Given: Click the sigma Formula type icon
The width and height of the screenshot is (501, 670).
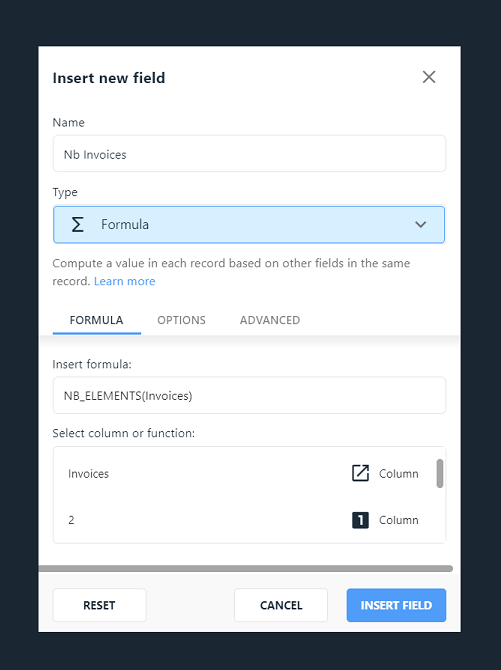Looking at the screenshot, I should pyautogui.click(x=77, y=224).
